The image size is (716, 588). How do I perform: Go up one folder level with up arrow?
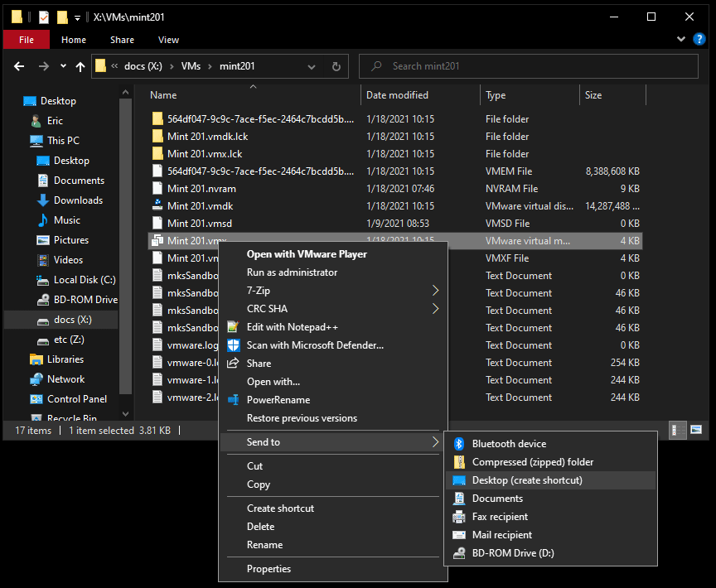click(80, 66)
